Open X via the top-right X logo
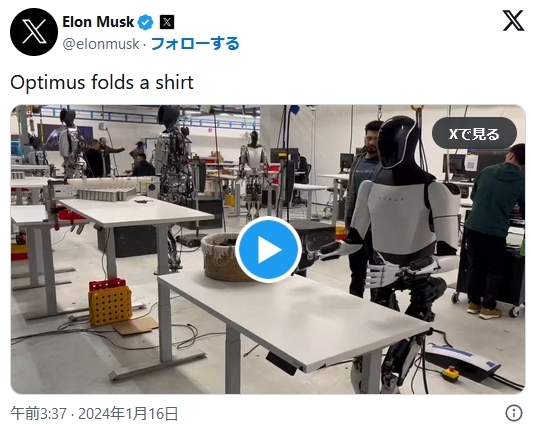Screen dimensions: 533x430 (513, 20)
